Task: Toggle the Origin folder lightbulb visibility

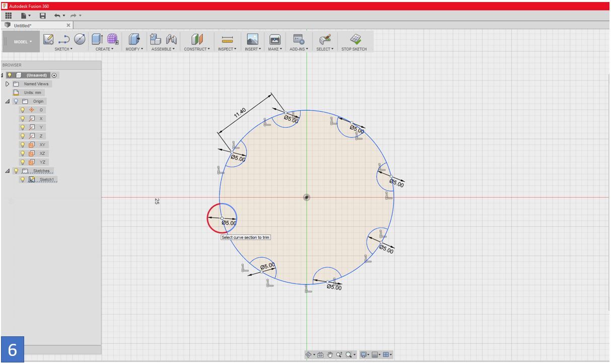Action: (16, 101)
